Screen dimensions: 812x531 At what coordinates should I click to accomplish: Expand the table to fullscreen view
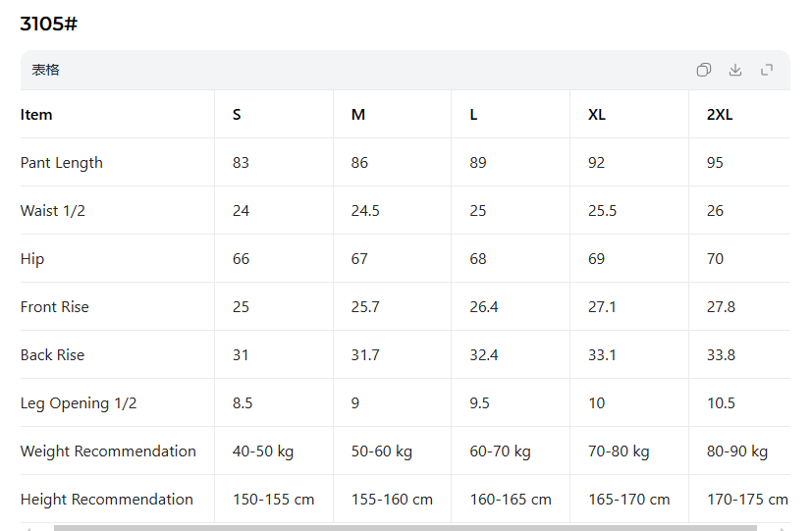pyautogui.click(x=767, y=70)
